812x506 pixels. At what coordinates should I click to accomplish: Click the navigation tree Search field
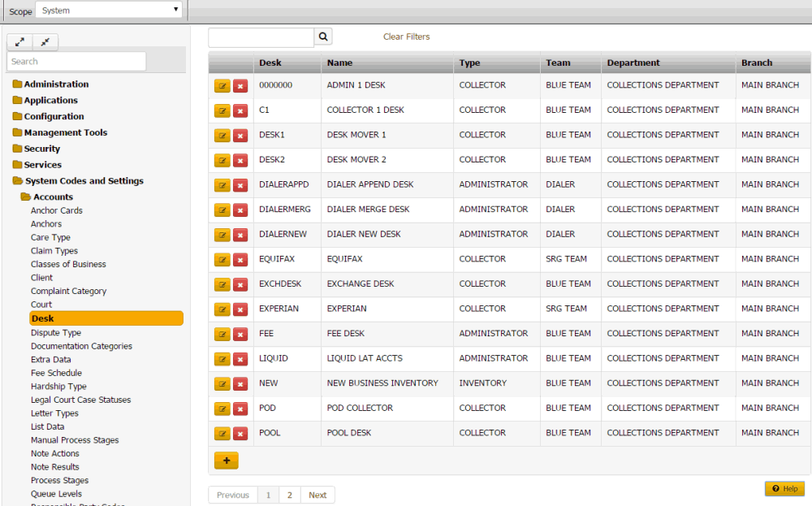coord(76,62)
